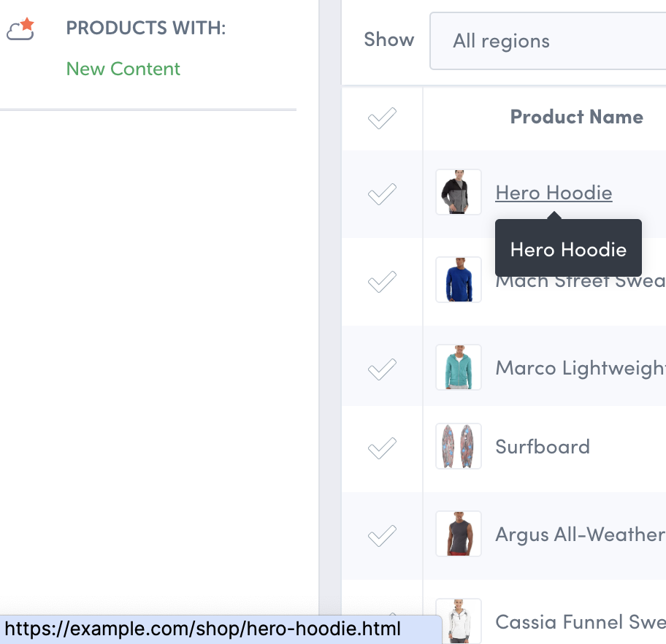Open the All regions dropdown
666x644 pixels.
548,41
